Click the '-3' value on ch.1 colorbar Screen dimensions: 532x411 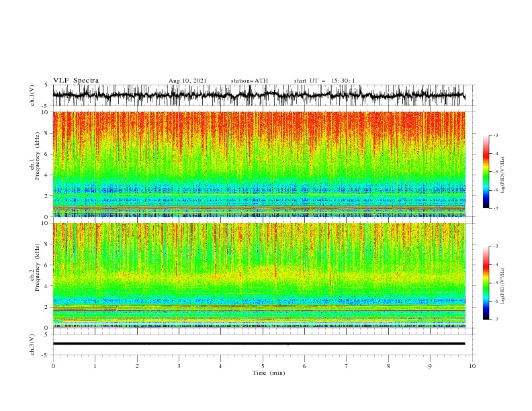point(495,135)
